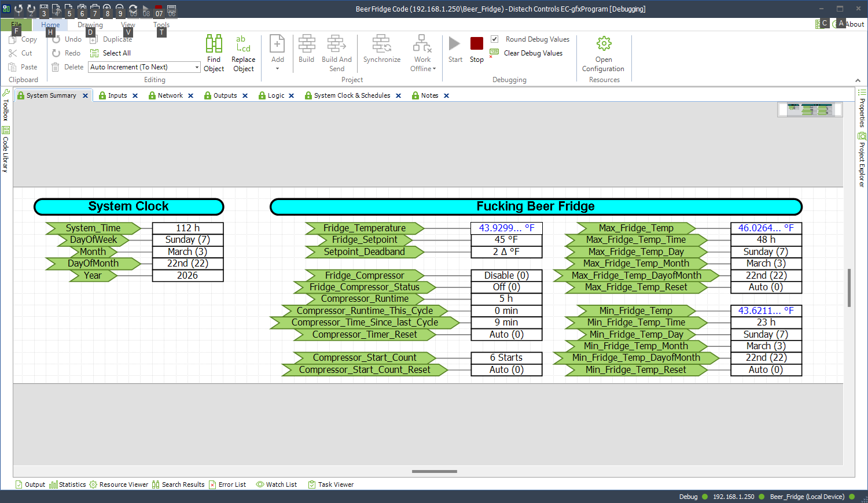
Task: Close the Notes tab
Action: tap(446, 96)
